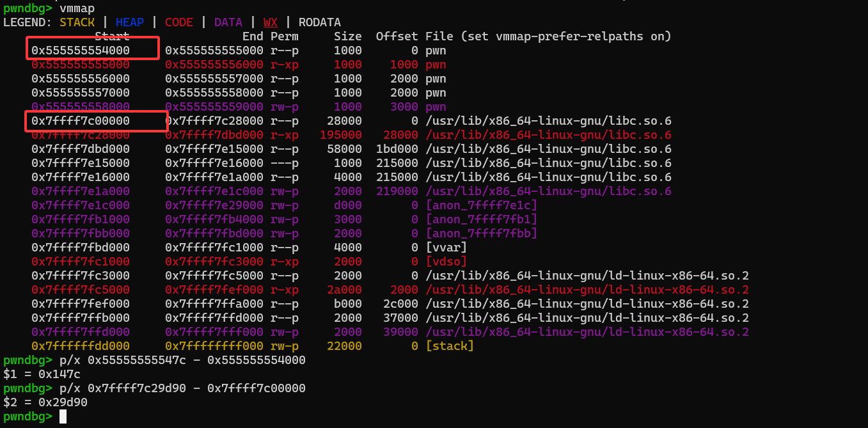Viewport: 868px width, 428px height.
Task: Place cursor at the active pwndbg prompt
Action: [62, 416]
